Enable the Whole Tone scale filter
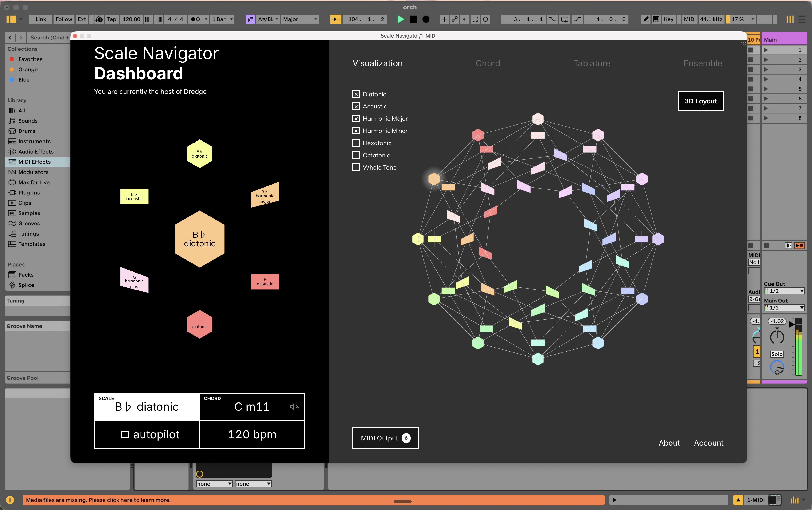 coord(356,167)
